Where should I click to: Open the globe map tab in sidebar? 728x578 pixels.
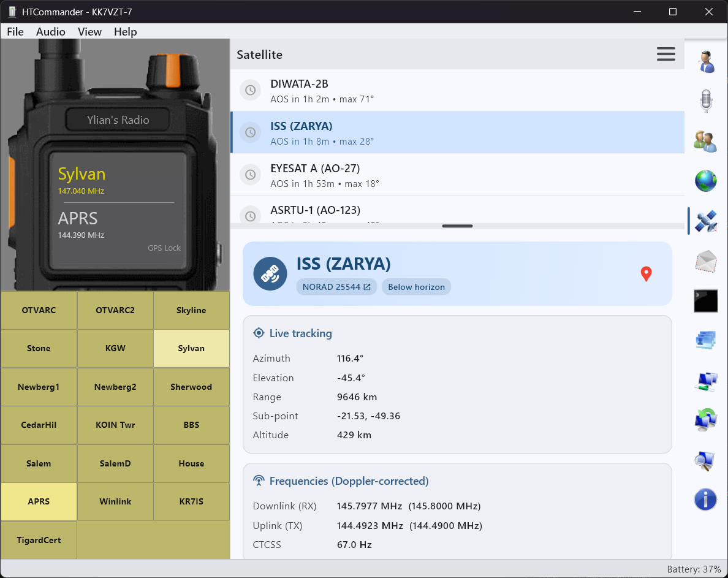coord(706,181)
